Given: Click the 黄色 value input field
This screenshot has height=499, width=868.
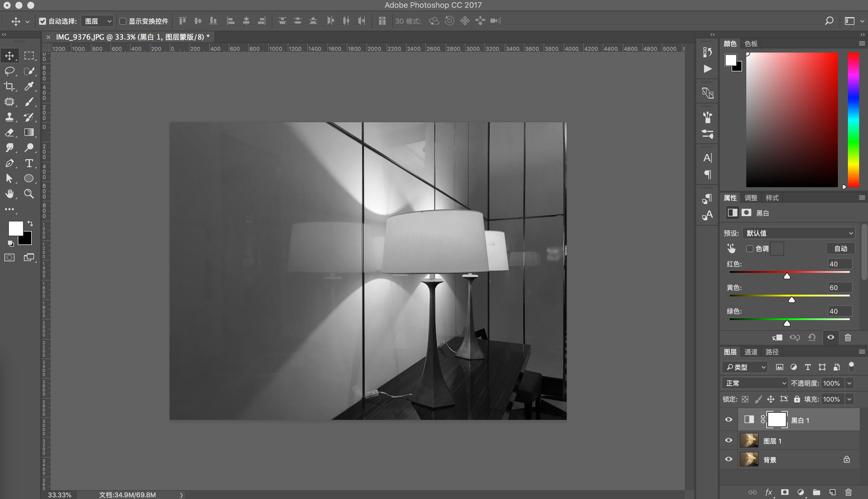Looking at the screenshot, I should [x=839, y=288].
